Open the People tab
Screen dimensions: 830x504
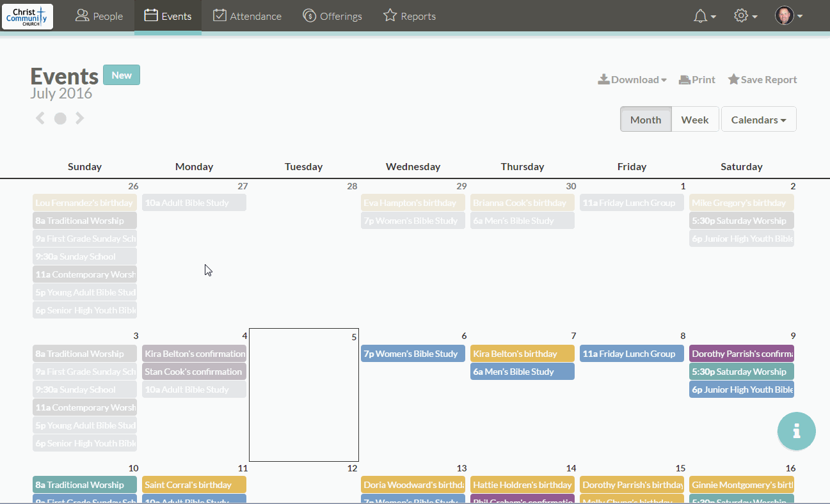[99, 17]
